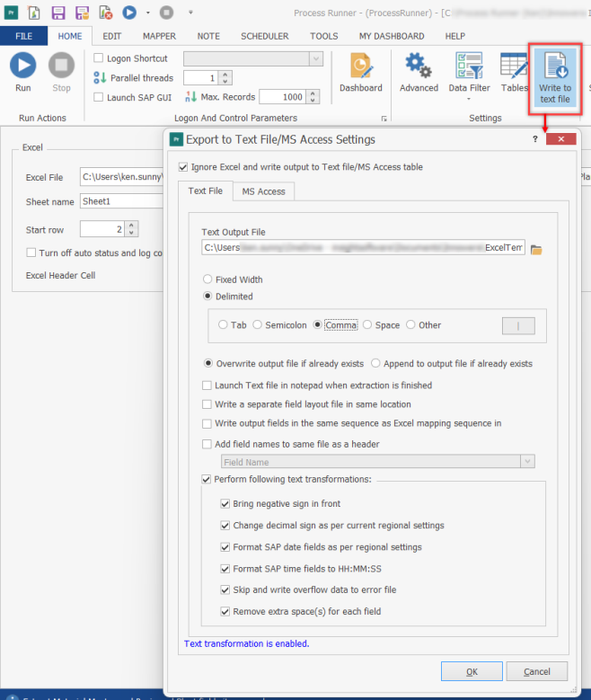Image resolution: width=591 pixels, height=700 pixels.
Task: Enable Write a separate field layout file
Action: pos(207,404)
